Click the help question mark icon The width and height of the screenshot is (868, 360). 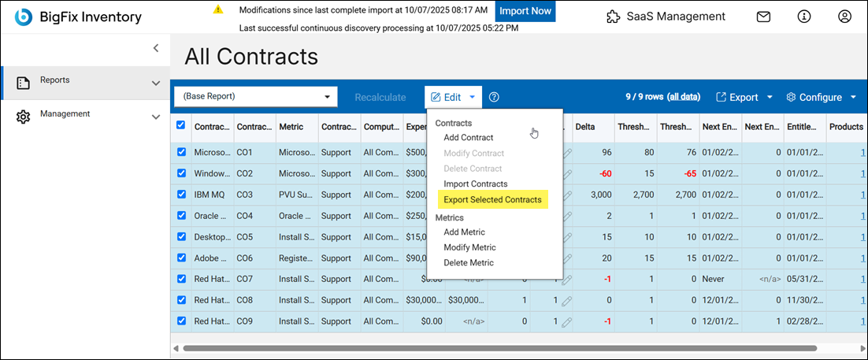[x=495, y=97]
